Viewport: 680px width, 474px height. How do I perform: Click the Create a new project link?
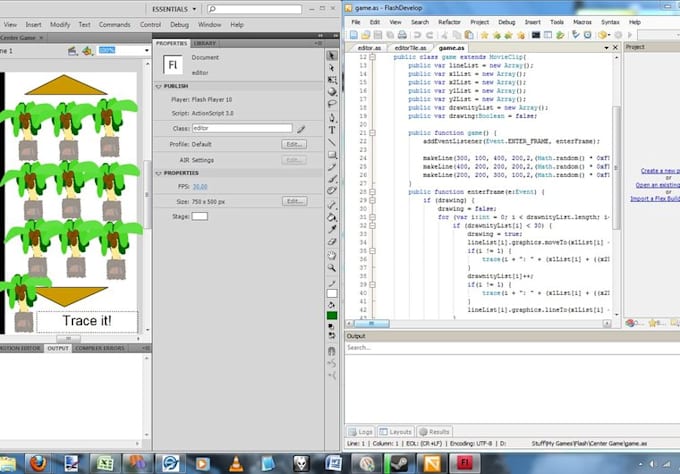pos(660,171)
